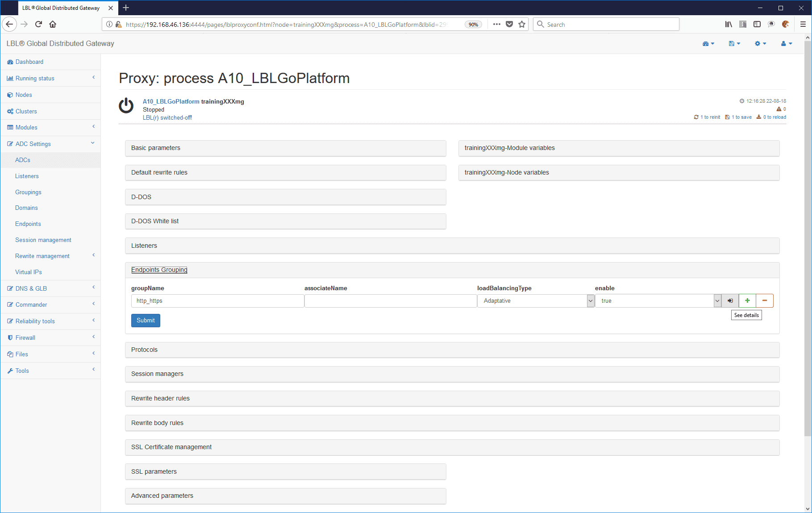
Task: Expand Firewall in the sidebar
Action: (50, 338)
